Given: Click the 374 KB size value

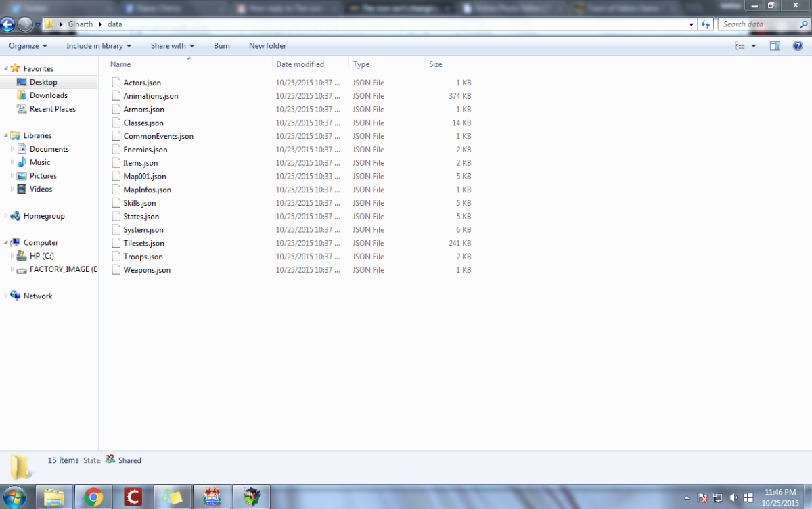Looking at the screenshot, I should tap(460, 96).
